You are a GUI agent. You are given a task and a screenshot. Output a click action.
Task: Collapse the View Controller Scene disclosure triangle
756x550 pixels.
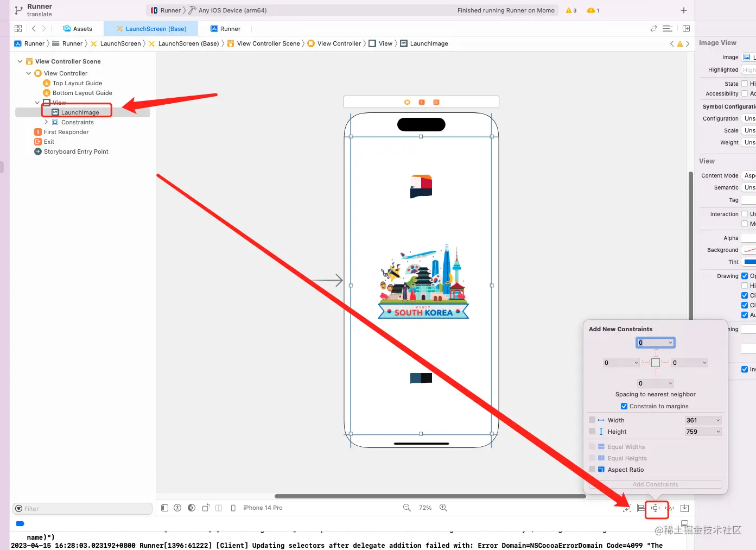click(x=20, y=61)
